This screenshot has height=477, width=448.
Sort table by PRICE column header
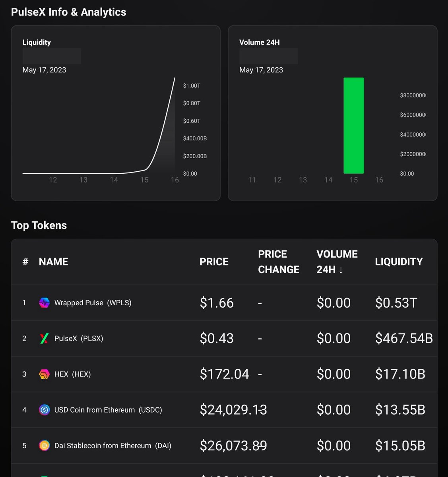tap(214, 262)
